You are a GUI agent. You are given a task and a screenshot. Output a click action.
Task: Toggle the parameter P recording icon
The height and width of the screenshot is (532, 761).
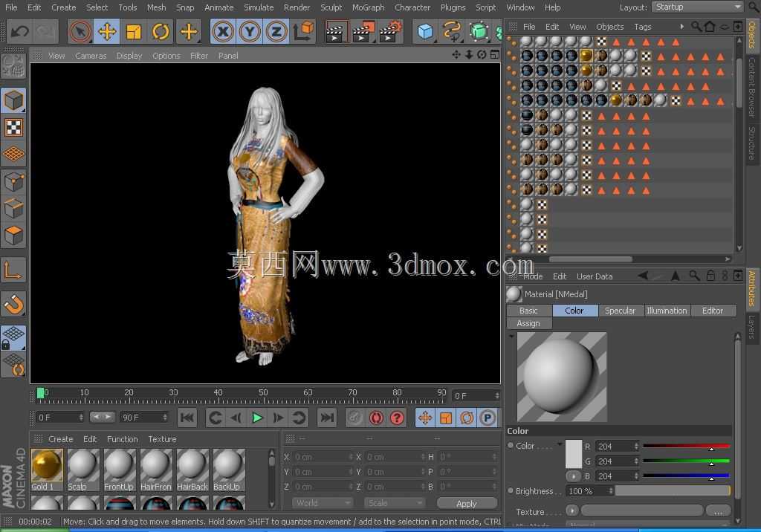488,418
